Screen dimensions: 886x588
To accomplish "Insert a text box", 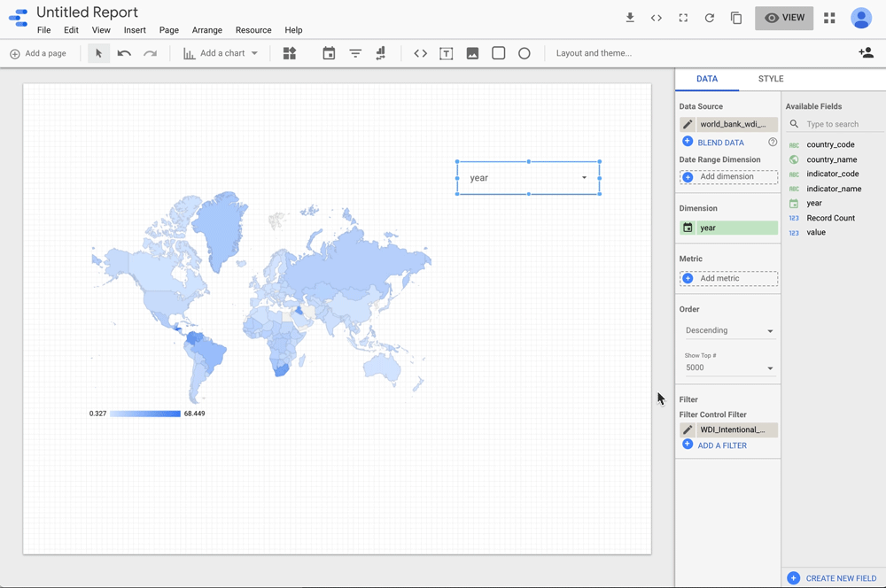I will 446,54.
